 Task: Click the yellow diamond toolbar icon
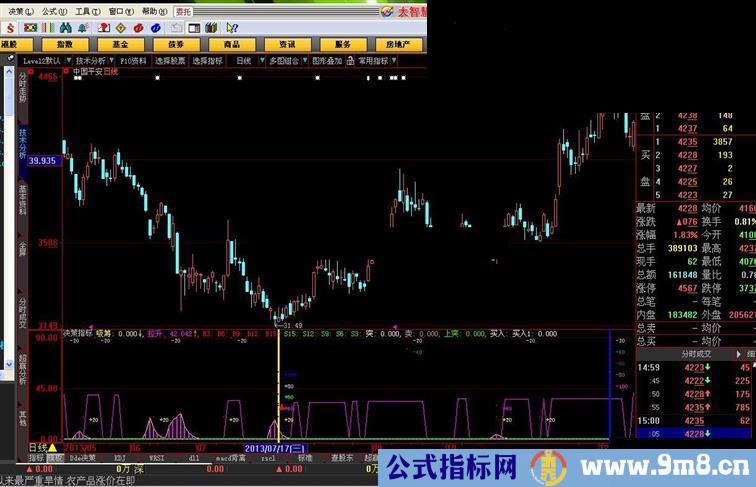[120, 27]
